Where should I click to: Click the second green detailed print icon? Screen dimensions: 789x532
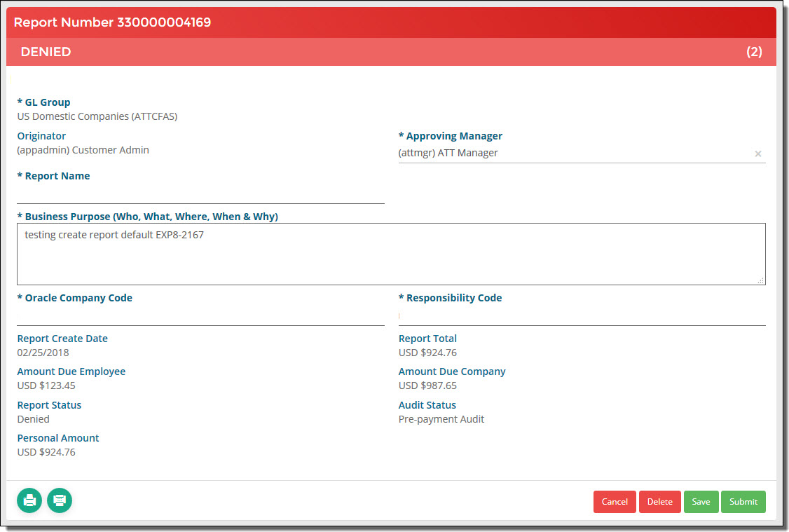coord(60,500)
